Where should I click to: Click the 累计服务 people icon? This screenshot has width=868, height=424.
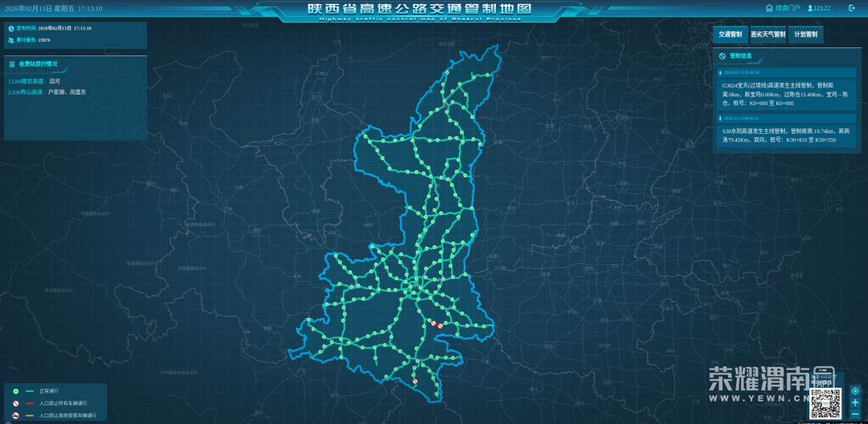pos(11,39)
